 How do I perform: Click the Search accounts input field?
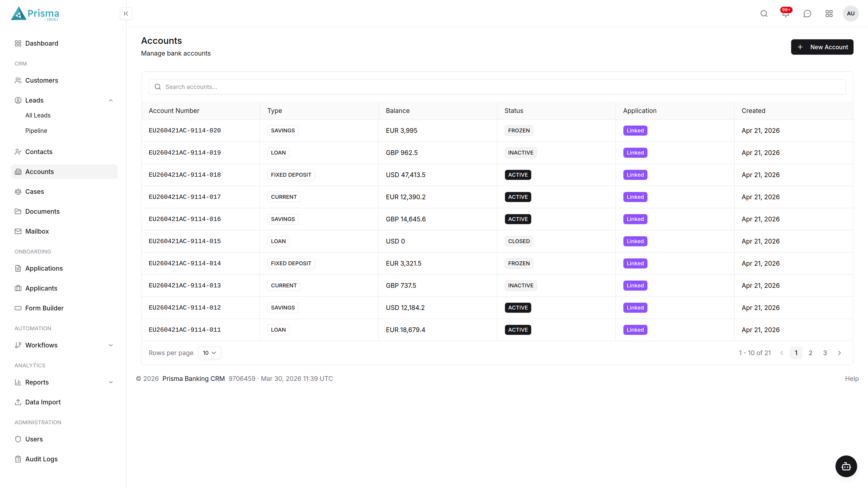[x=497, y=87]
